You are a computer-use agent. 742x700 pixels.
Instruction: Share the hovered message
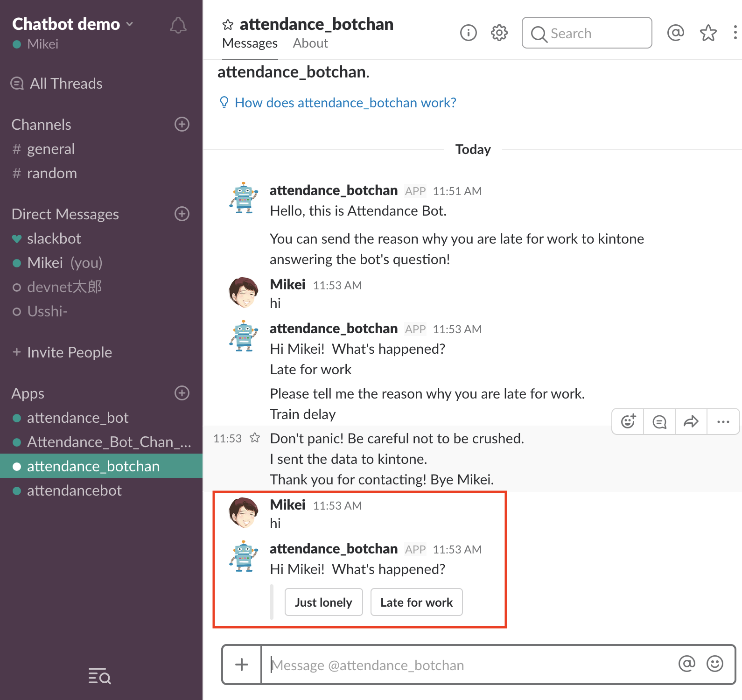691,421
